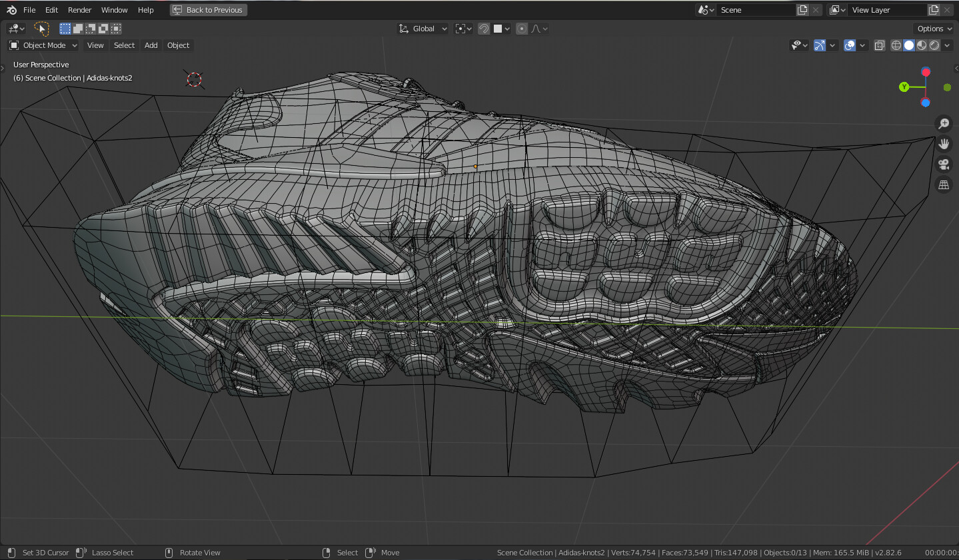
Task: Open the viewport Object menu
Action: click(x=178, y=45)
